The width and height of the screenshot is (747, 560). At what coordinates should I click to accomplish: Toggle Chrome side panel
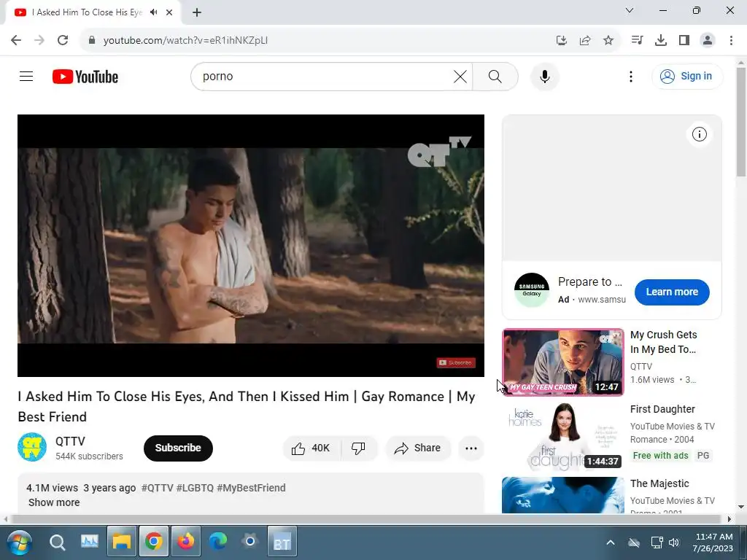[684, 41]
